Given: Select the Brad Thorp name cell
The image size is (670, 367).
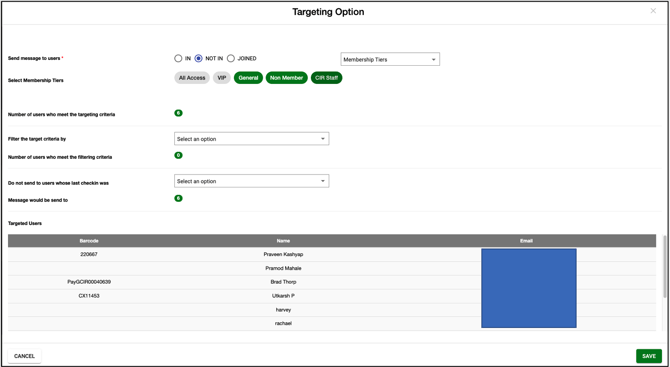Looking at the screenshot, I should point(283,282).
